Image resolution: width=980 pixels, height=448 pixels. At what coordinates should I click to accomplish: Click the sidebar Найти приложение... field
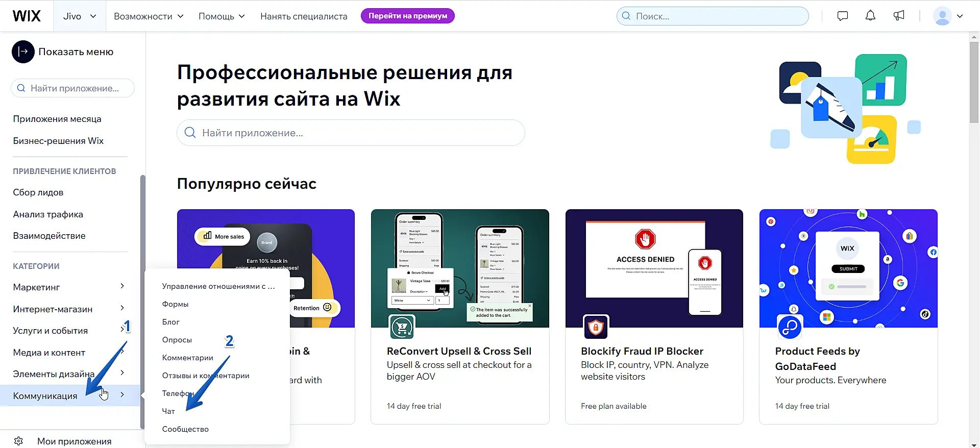pyautogui.click(x=72, y=88)
